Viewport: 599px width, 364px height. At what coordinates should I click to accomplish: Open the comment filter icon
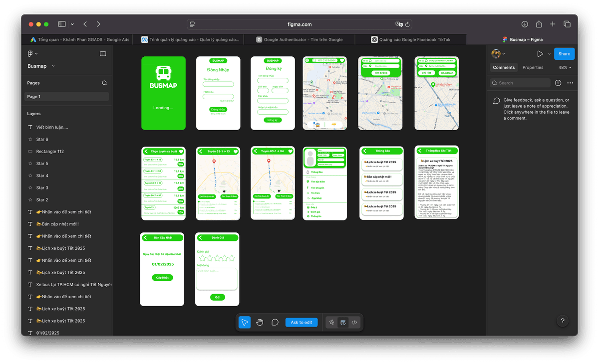pos(558,83)
